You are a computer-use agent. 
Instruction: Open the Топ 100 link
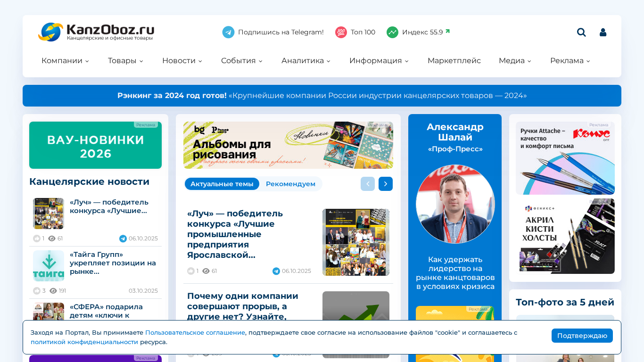tap(363, 32)
